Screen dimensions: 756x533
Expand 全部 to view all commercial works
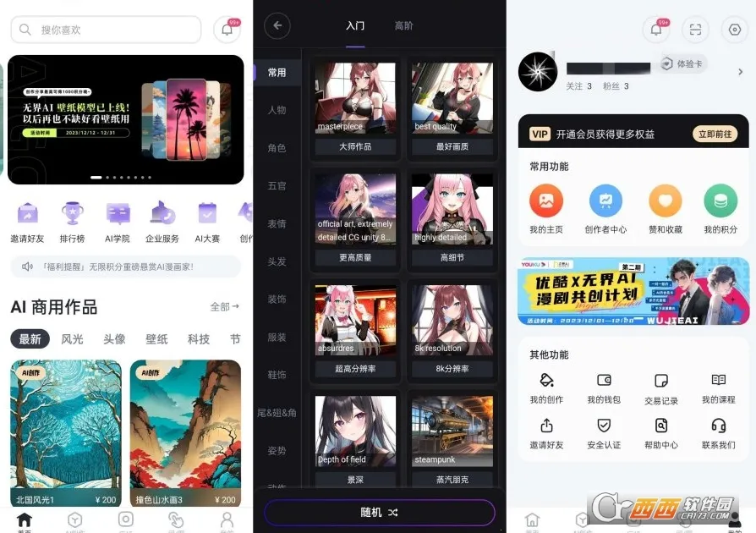click(x=220, y=308)
